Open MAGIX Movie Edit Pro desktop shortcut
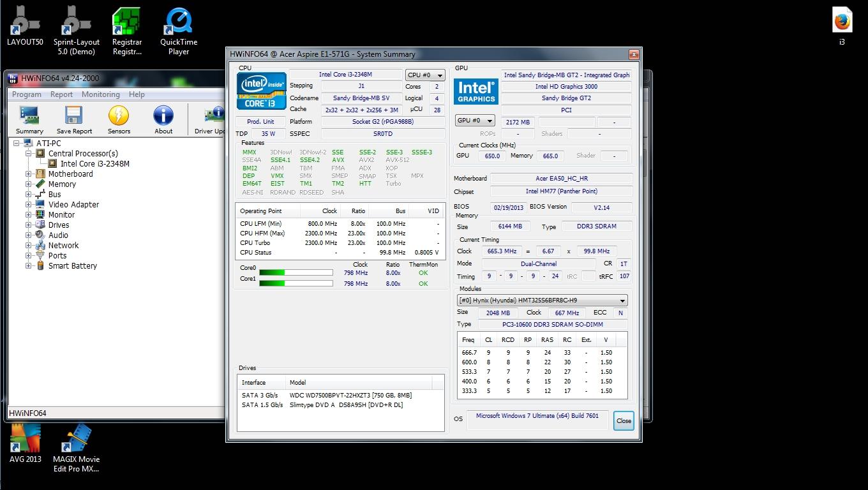868x490 pixels. pyautogui.click(x=76, y=448)
